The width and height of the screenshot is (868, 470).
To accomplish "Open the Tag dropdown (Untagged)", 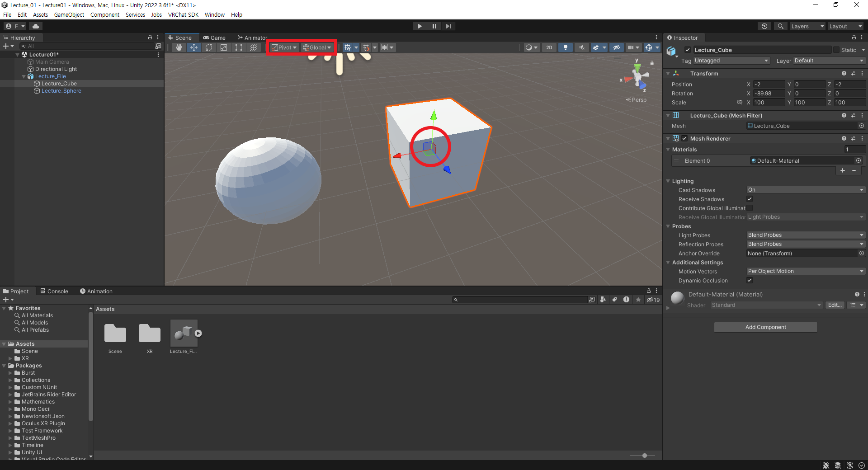I will point(731,61).
